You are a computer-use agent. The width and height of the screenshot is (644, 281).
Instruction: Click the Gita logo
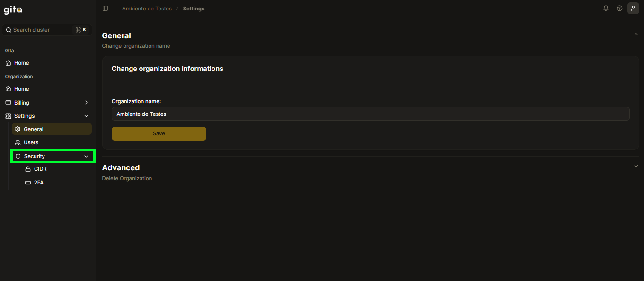[x=13, y=10]
